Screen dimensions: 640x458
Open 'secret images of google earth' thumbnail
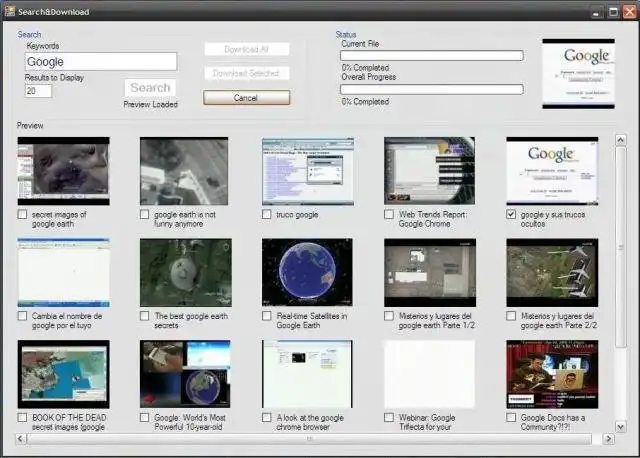pos(64,171)
